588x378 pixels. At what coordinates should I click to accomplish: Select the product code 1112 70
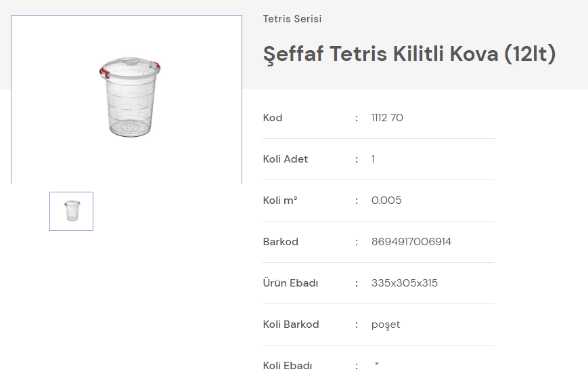(387, 118)
